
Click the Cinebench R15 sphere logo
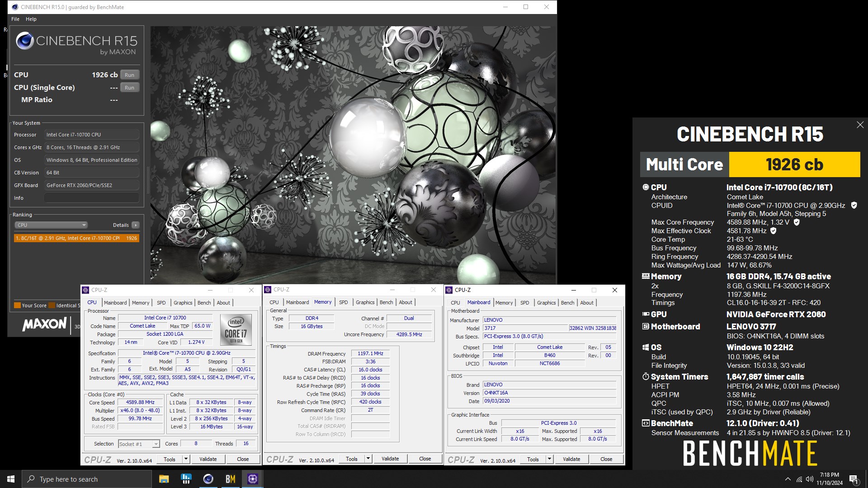(25, 41)
